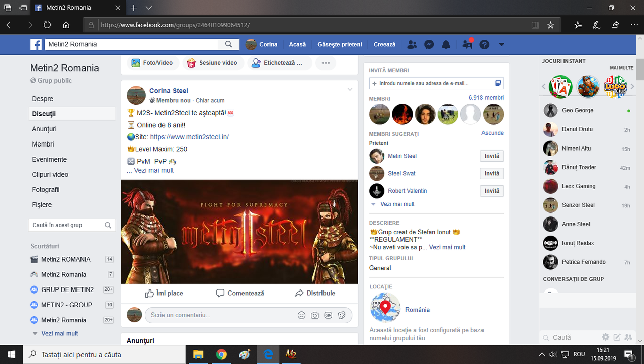Expand the post text with Vezi mai mult
This screenshot has height=364, width=644.
pyautogui.click(x=154, y=170)
